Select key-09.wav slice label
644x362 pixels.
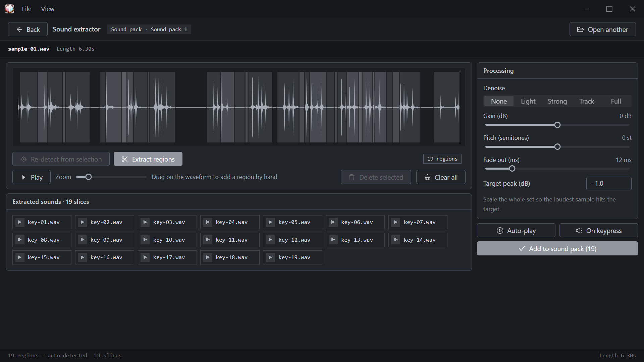pos(106,240)
